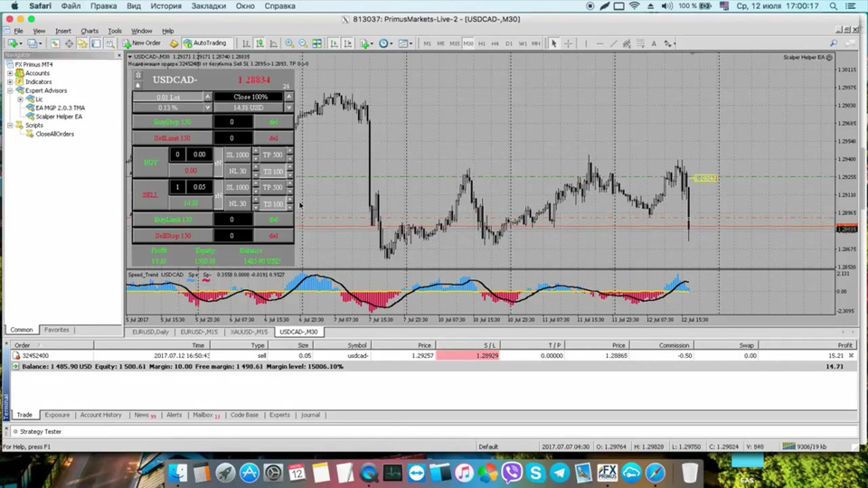Toggle the Navigator star-folder icon
This screenshot has width=868, height=488.
(x=82, y=43)
